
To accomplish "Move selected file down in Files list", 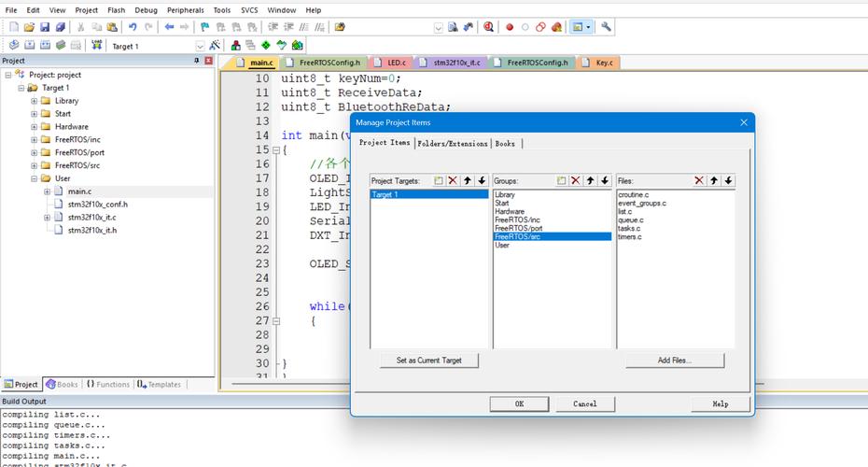I will (728, 180).
